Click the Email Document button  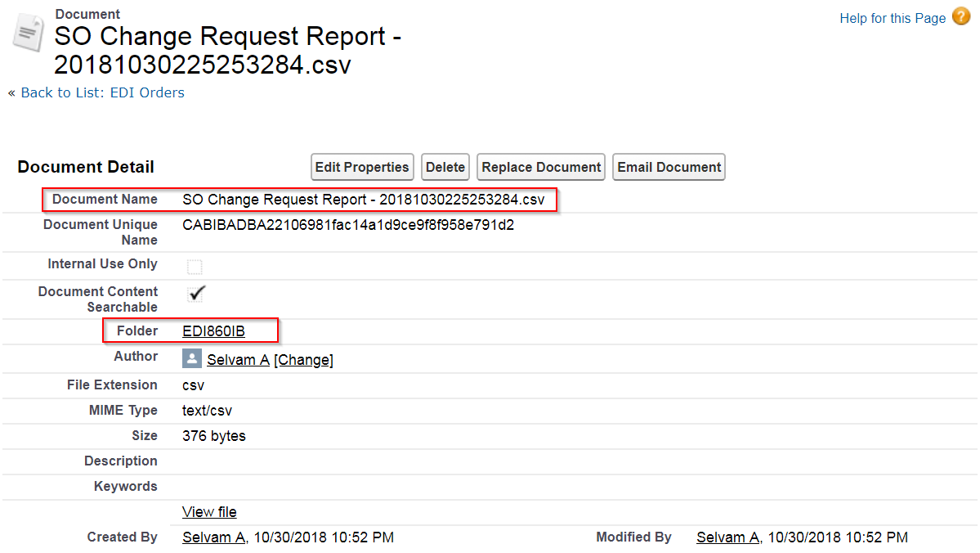click(x=669, y=167)
